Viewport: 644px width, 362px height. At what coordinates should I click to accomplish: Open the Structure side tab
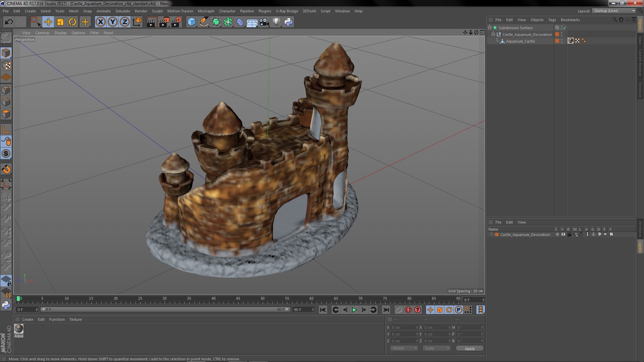(x=640, y=89)
